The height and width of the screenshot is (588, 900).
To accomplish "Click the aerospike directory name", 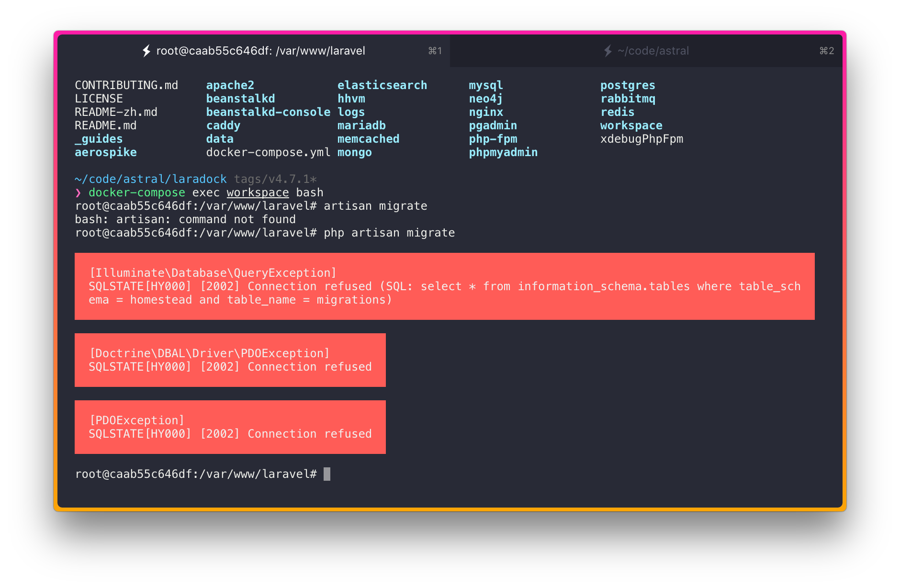I will pos(106,152).
